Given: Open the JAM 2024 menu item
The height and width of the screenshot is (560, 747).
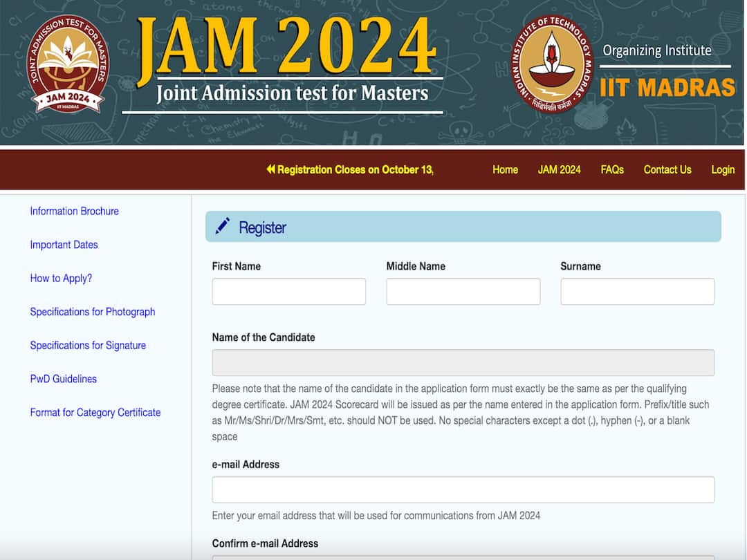Looking at the screenshot, I should pyautogui.click(x=559, y=169).
